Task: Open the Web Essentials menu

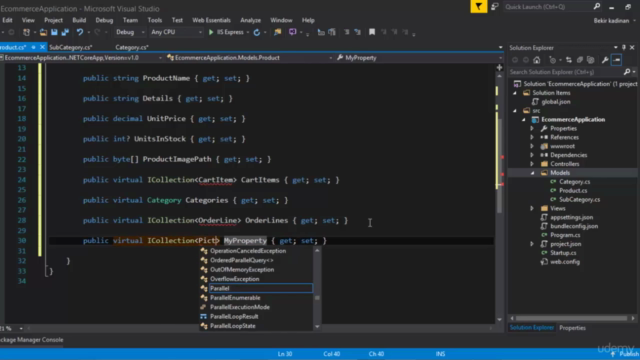Action: tap(211, 20)
